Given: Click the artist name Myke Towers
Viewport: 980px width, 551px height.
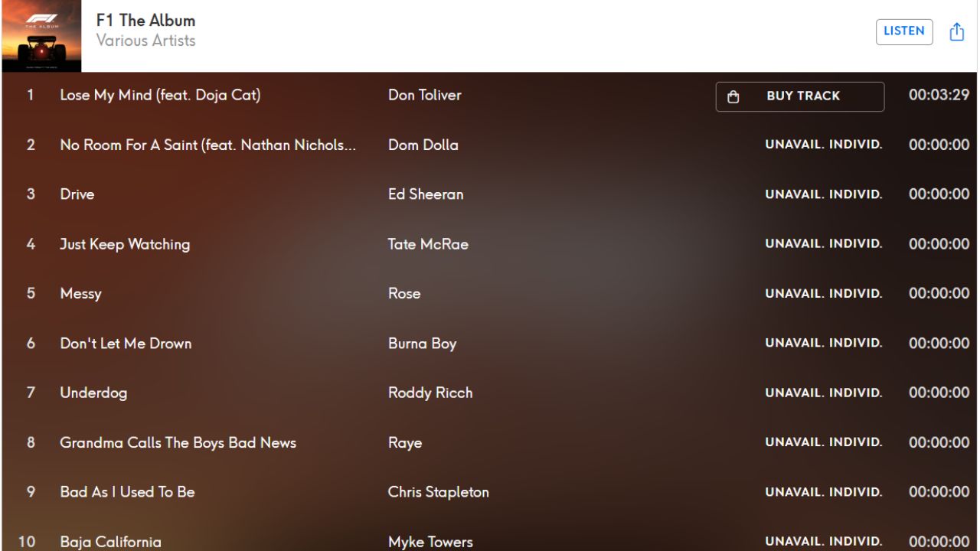Looking at the screenshot, I should pyautogui.click(x=430, y=542).
